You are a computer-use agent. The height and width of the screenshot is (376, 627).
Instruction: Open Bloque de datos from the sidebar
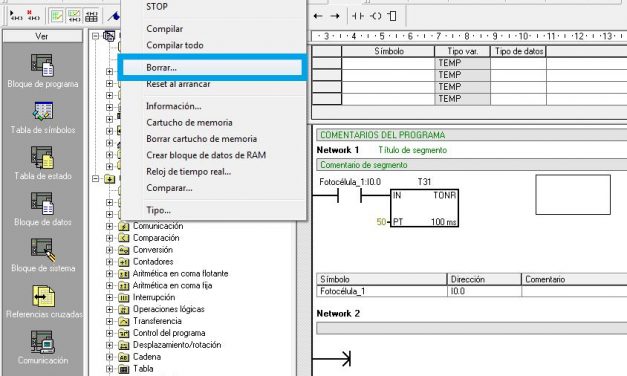coord(42,210)
